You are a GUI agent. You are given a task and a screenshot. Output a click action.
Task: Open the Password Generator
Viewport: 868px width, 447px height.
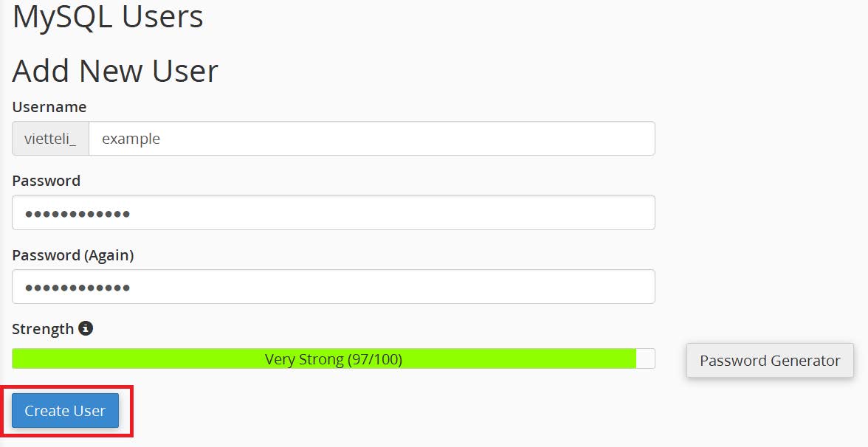coord(769,361)
